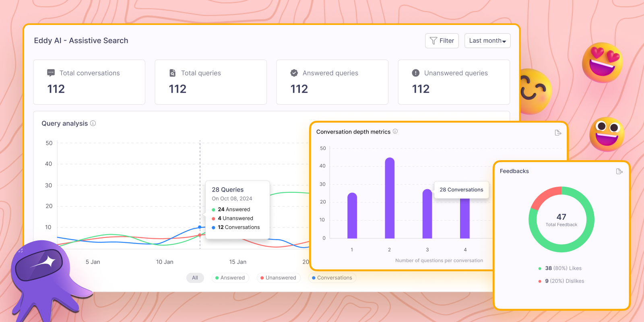Click the 24 Answered tooltip row

point(231,209)
